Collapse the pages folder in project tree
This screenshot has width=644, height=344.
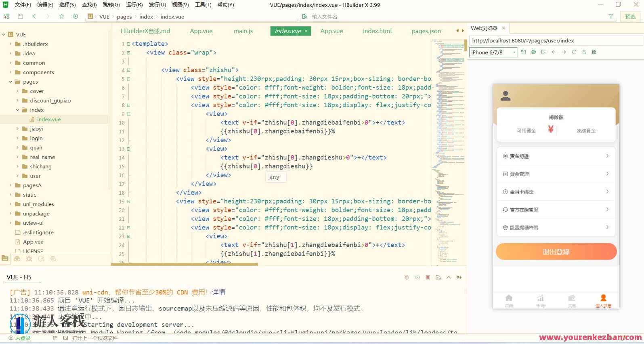[x=10, y=82]
